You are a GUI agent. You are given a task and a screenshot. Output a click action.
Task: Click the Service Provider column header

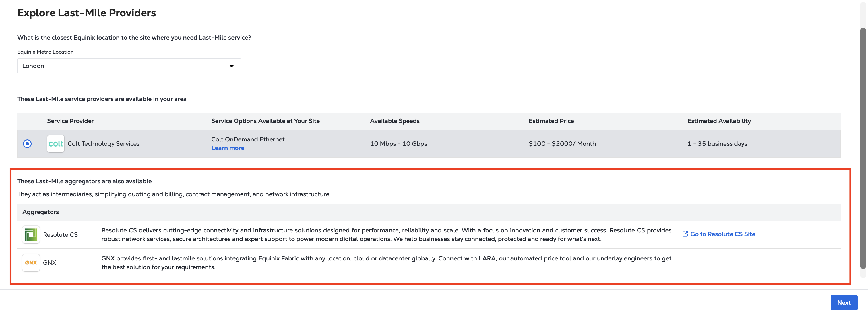coord(70,121)
